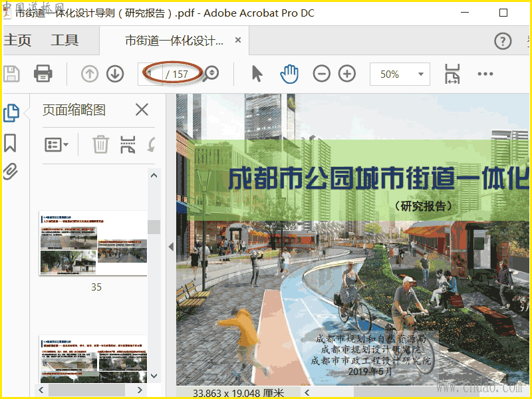
Task: Toggle the page thumbnails panel icon
Action: (11, 112)
